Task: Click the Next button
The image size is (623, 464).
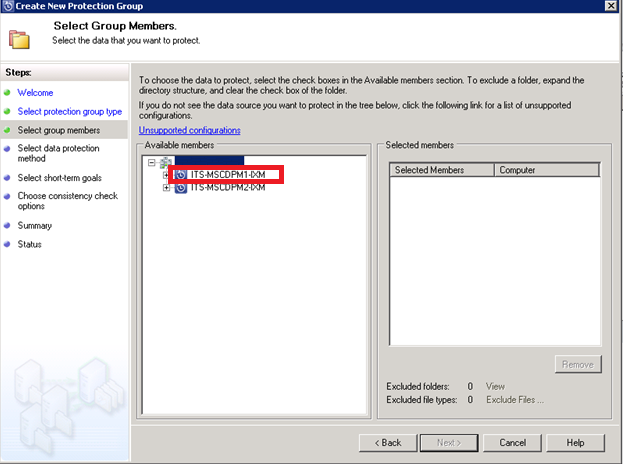Action: click(x=449, y=443)
